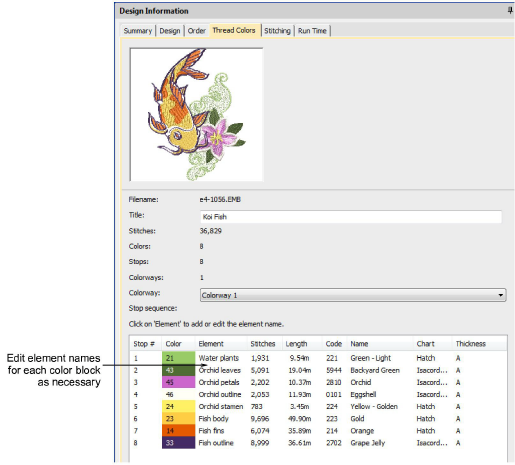Click the 'Eggshell' thread name

pos(363,394)
